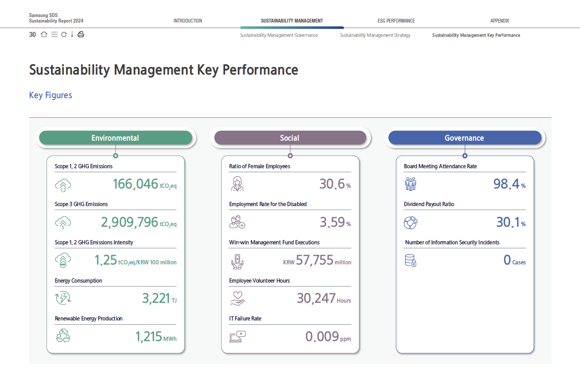Click the circular refresh/back icon in header

pos(64,34)
